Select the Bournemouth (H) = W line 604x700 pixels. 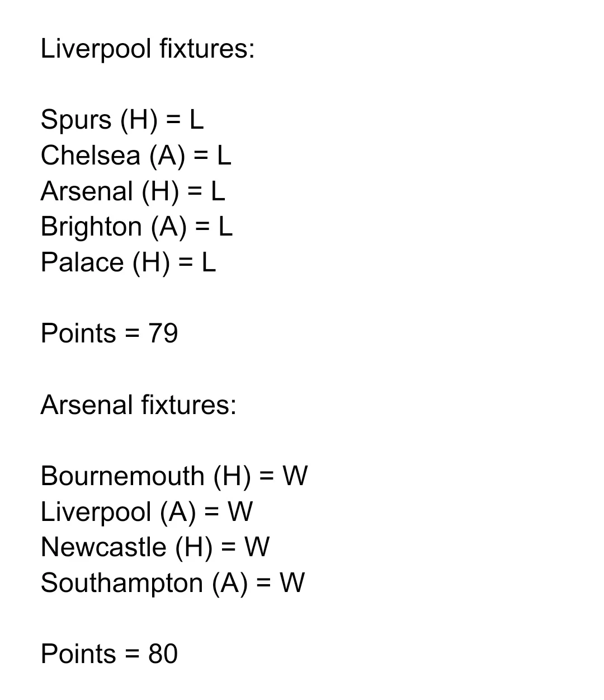[174, 476]
